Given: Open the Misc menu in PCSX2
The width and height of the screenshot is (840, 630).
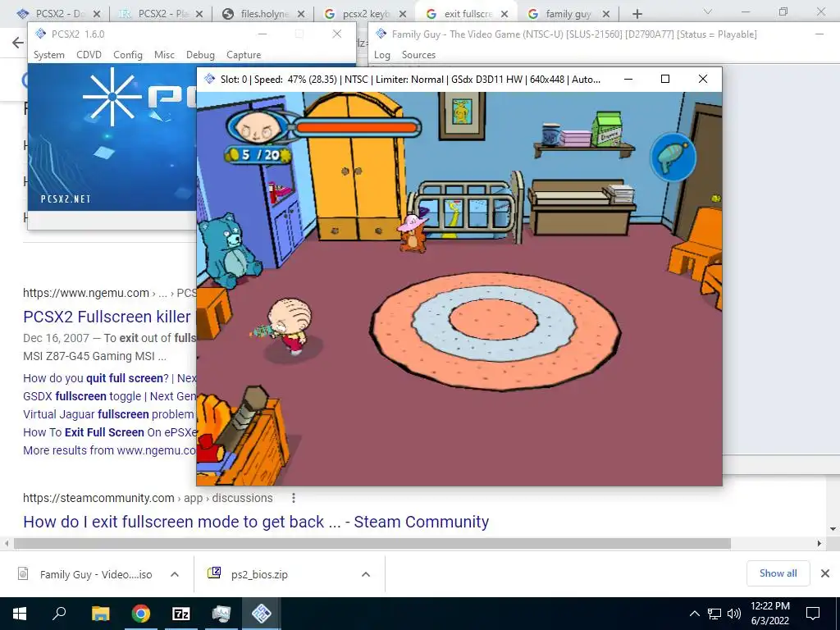Looking at the screenshot, I should (x=164, y=55).
